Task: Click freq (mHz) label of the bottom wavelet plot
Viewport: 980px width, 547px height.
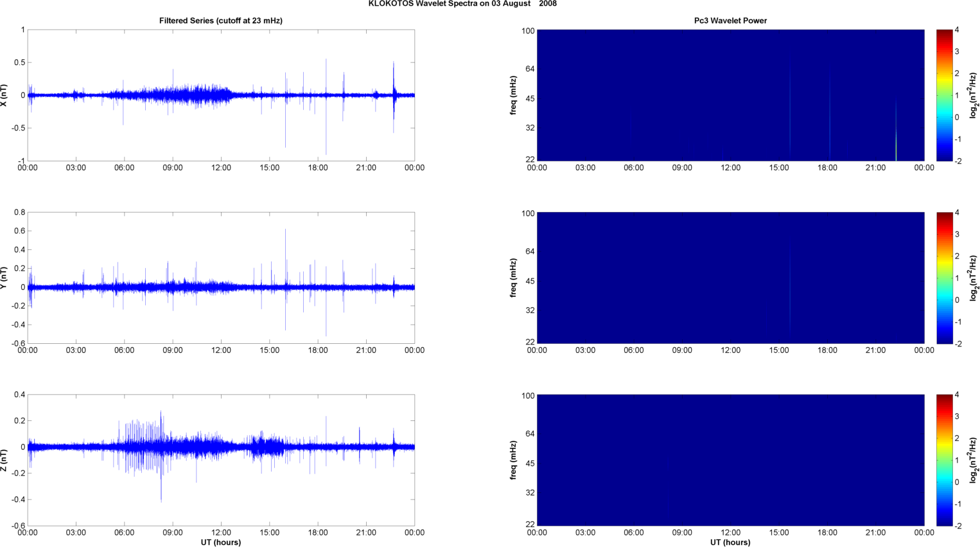Action: (514, 460)
